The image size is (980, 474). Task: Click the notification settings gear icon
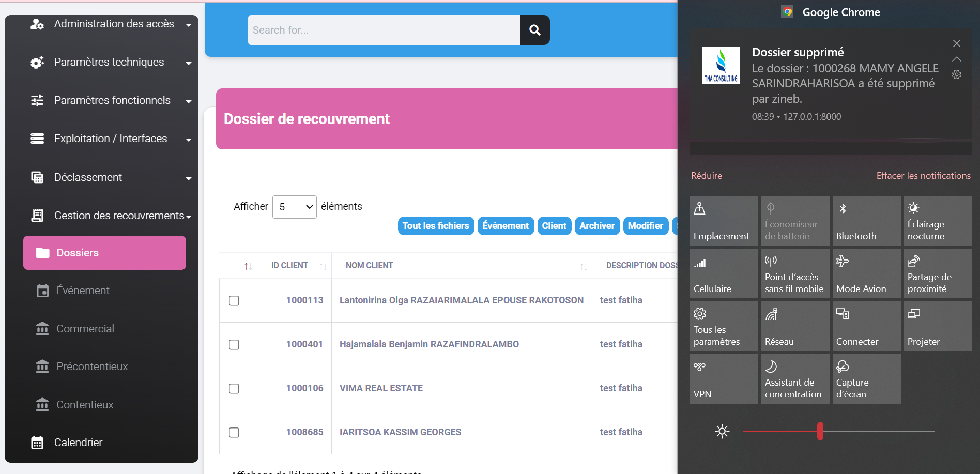click(957, 74)
